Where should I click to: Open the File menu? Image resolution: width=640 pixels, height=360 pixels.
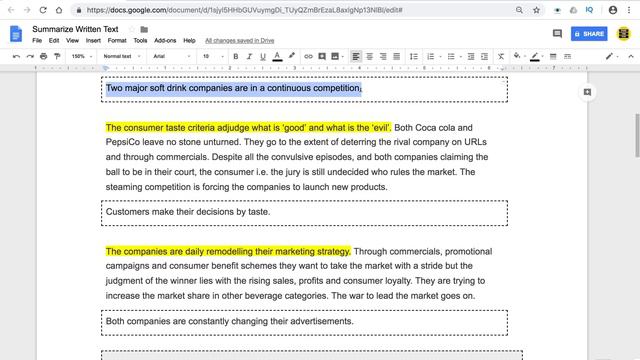[37, 40]
